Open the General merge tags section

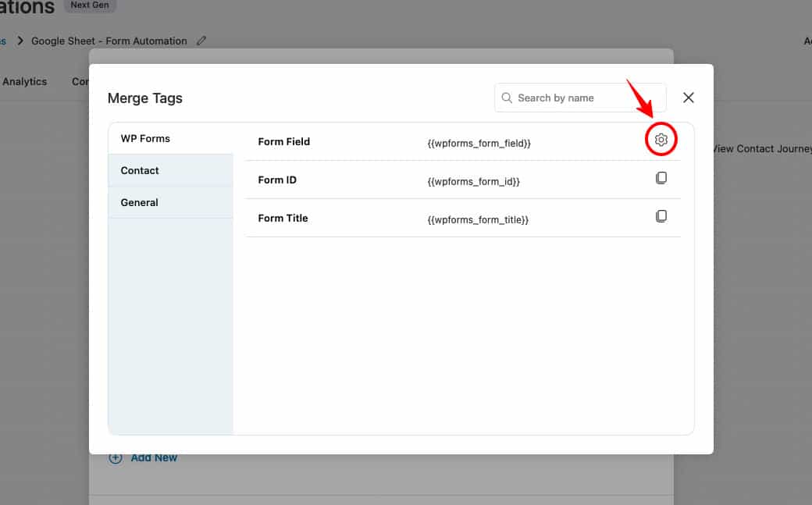(138, 202)
